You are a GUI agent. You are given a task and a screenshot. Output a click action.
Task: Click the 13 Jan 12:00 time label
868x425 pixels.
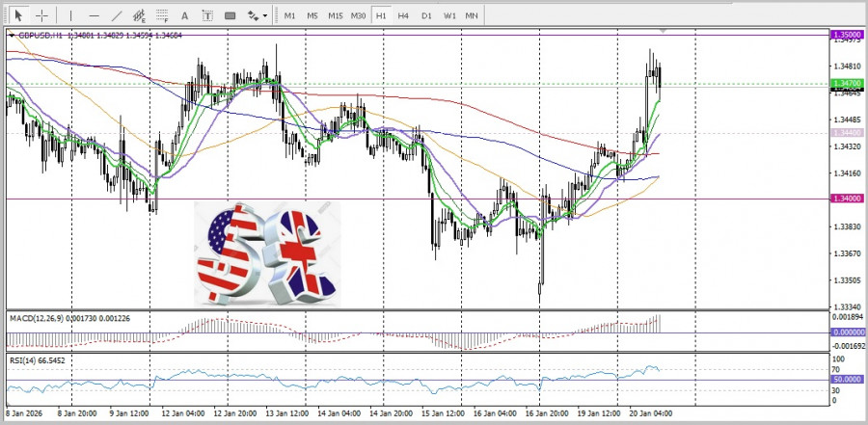[x=286, y=413]
